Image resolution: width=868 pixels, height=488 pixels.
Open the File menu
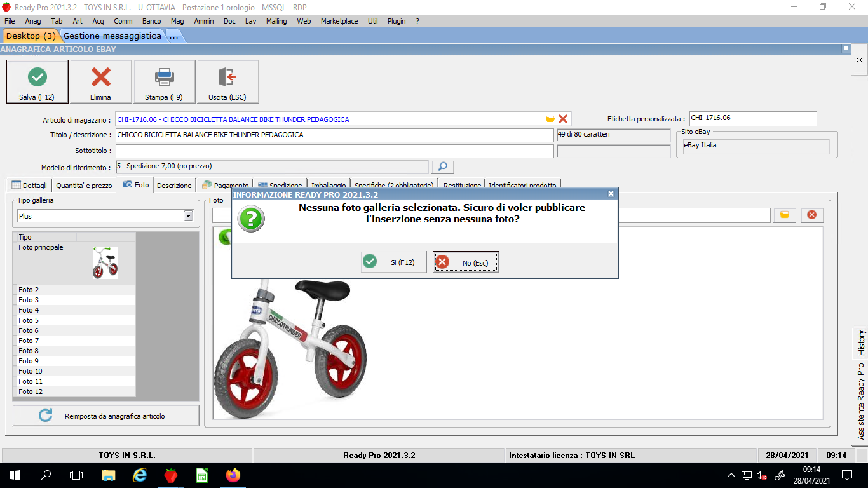click(x=10, y=21)
